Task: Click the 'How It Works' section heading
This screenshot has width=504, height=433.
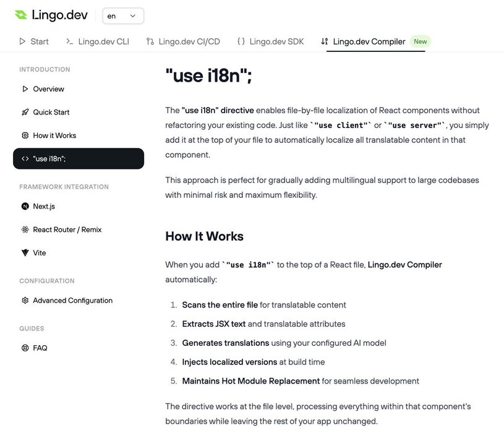Action: 205,236
